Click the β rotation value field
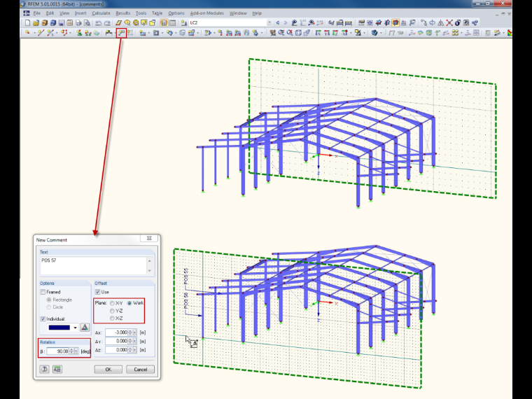Screen dimensions: 532x399 tap(58, 351)
